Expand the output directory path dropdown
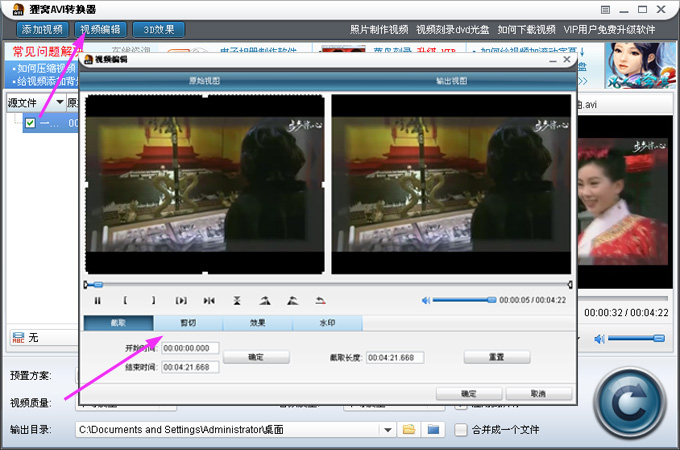 coord(388,430)
